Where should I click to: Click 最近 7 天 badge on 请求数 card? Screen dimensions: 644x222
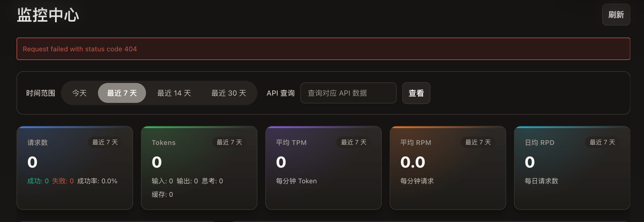pos(105,142)
